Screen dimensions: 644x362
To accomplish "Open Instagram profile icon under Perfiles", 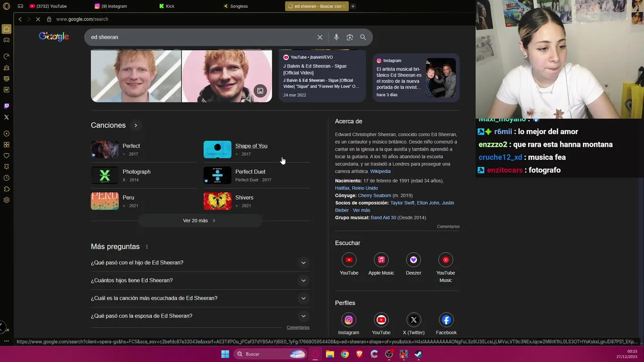I will [349, 320].
